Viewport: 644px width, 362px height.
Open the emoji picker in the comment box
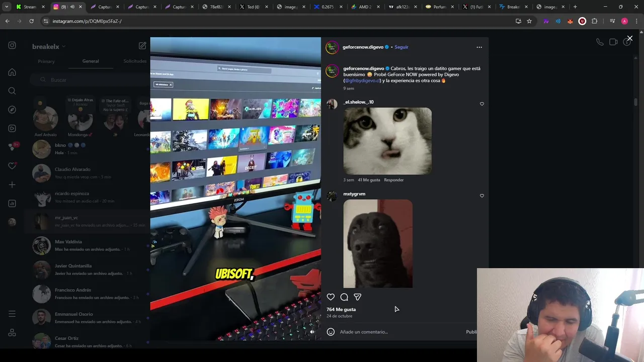(x=331, y=332)
